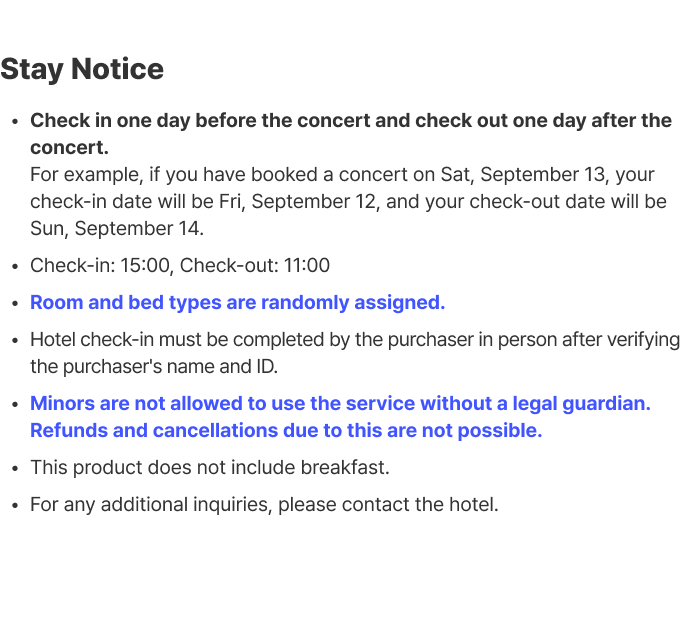Select the bold check-in one day before concert line

pos(351,121)
